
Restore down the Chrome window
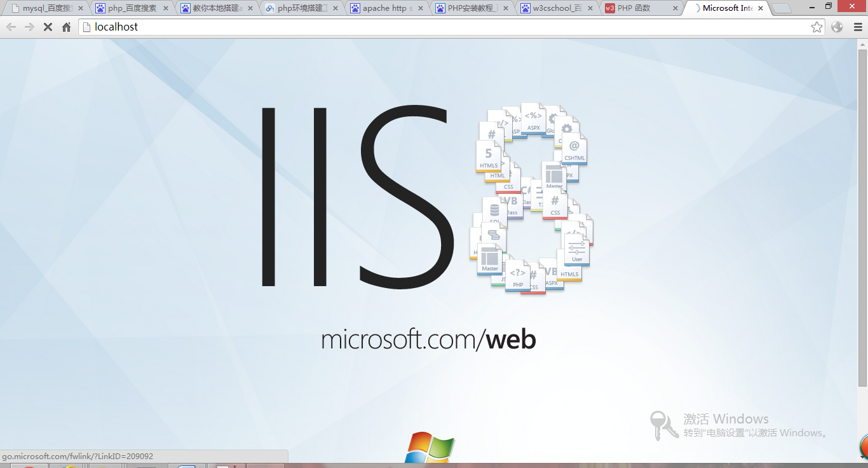[x=828, y=6]
